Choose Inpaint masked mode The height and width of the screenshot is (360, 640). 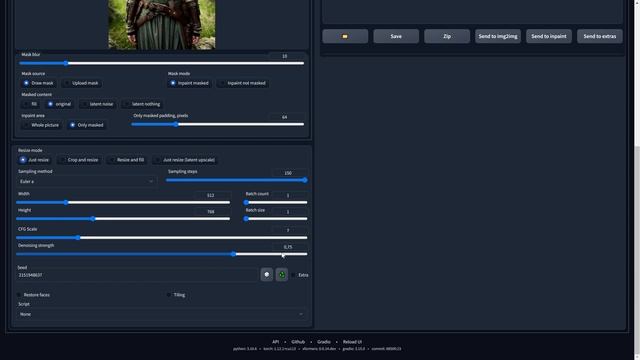189,83
